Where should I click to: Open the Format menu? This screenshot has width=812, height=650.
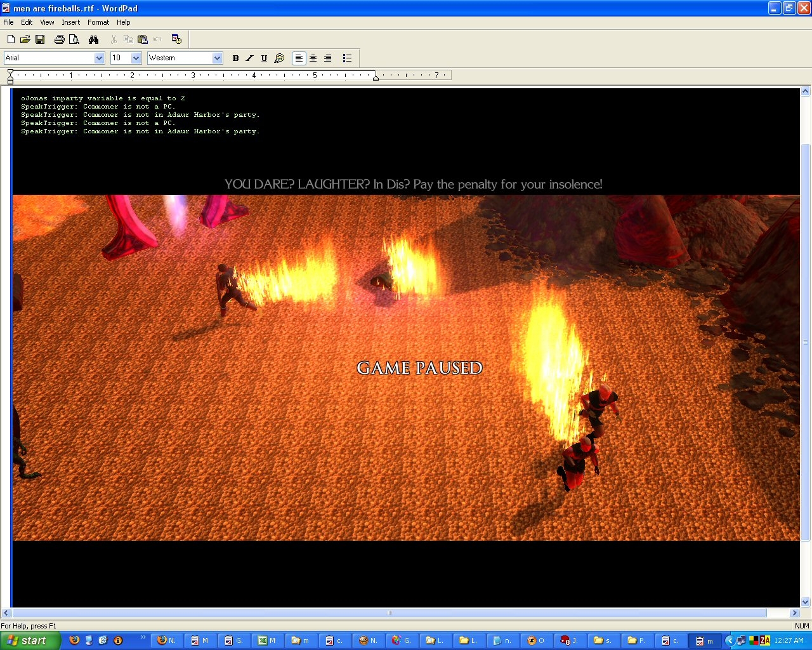click(x=98, y=22)
